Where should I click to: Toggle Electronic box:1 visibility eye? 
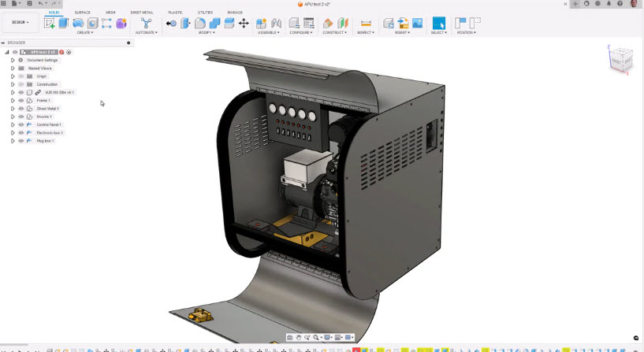coord(21,133)
